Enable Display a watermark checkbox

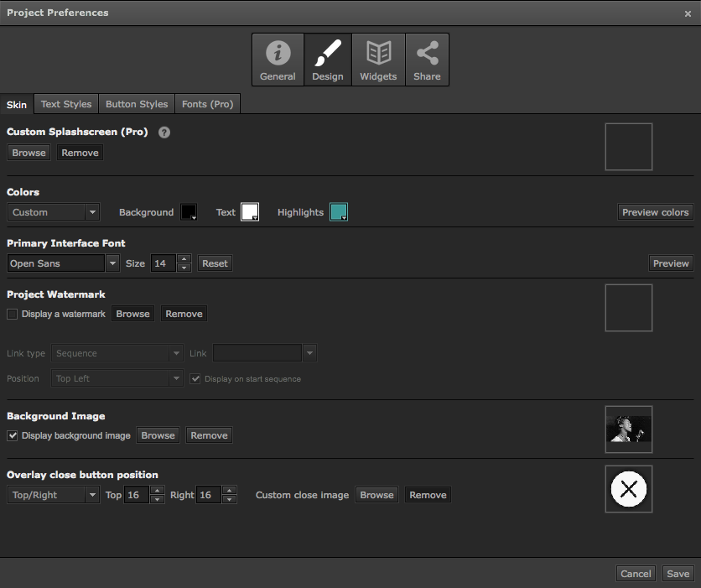pos(12,314)
